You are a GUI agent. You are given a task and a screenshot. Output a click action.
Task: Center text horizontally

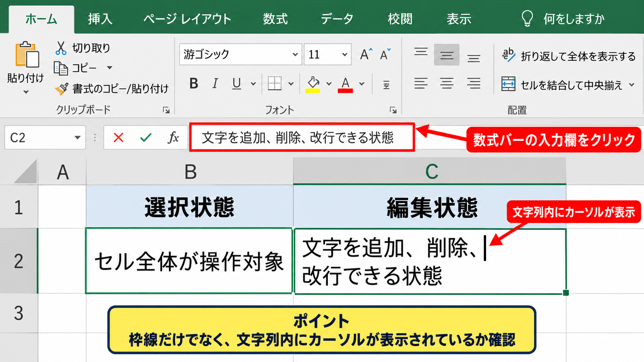447,83
